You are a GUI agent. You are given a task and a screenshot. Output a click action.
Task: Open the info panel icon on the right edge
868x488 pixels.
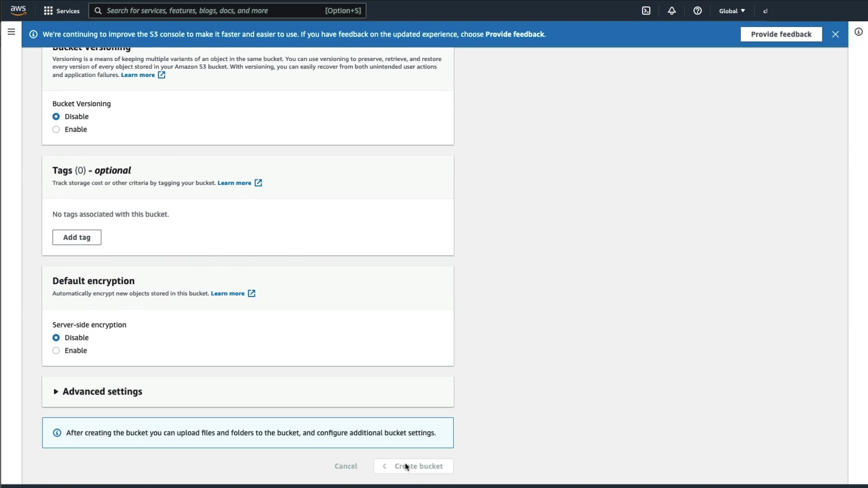pos(859,32)
